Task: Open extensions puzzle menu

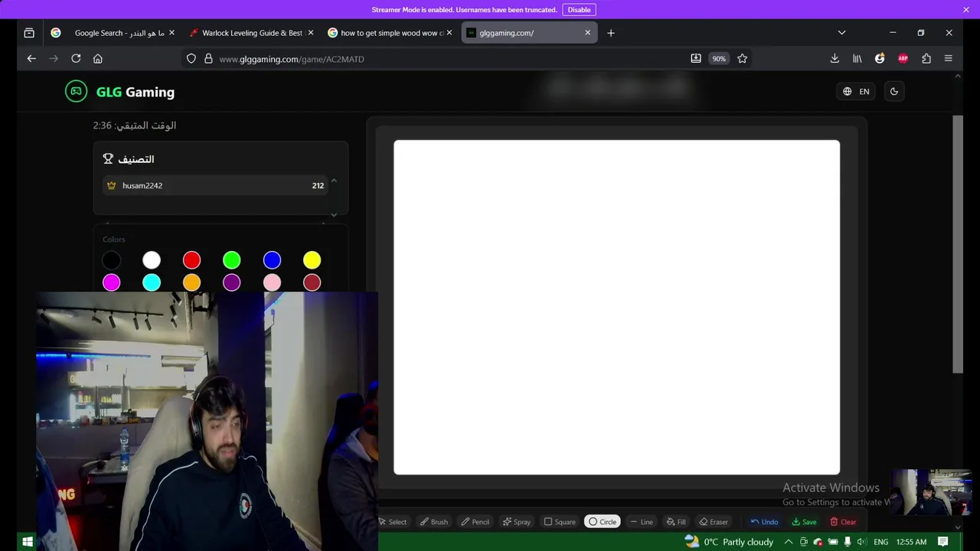Action: click(926, 58)
